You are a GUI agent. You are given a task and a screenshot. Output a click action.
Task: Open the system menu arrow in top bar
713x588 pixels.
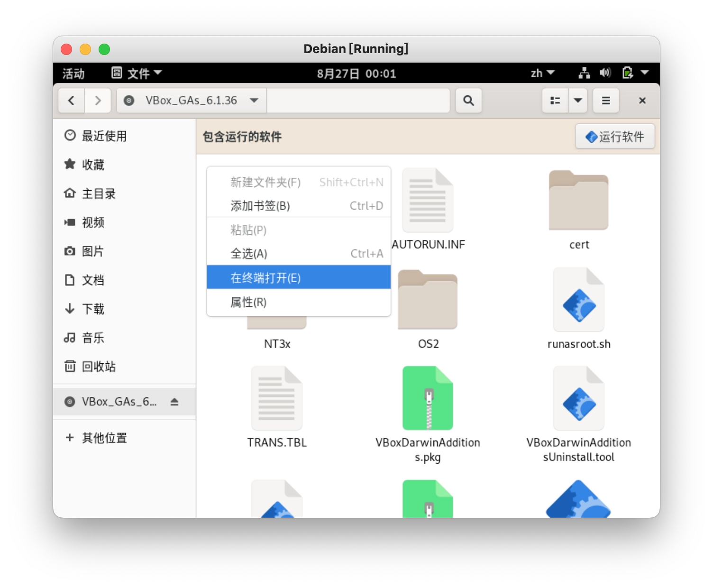[x=645, y=73]
